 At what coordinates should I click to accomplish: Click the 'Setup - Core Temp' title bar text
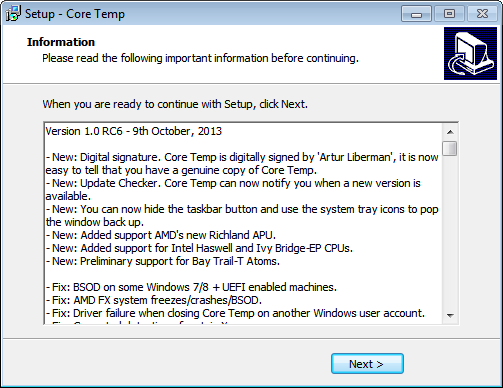[75, 14]
